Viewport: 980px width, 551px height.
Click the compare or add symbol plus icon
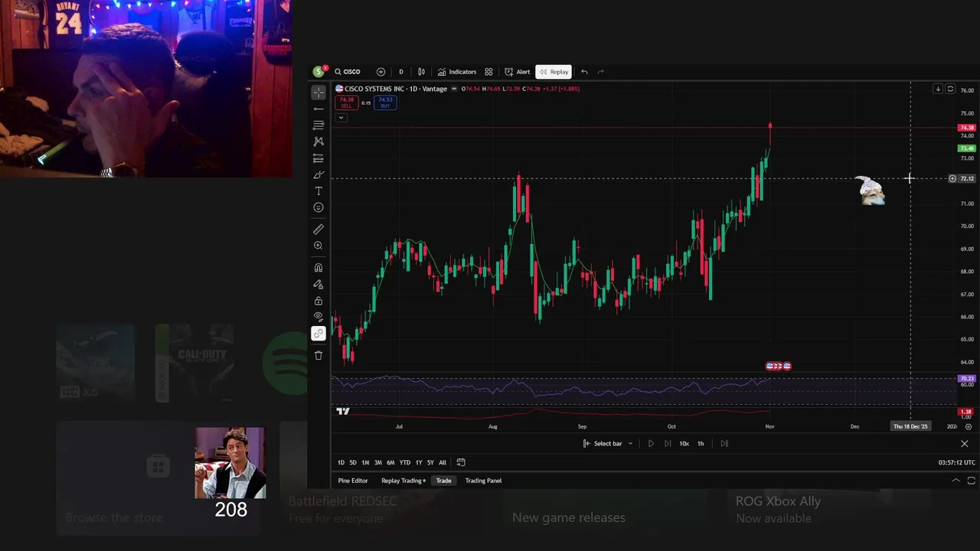click(x=381, y=72)
